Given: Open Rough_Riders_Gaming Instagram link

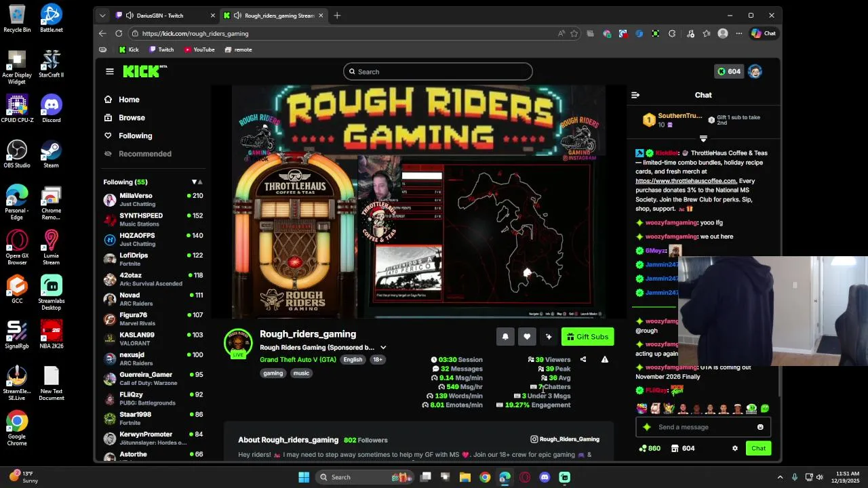Looking at the screenshot, I should (x=565, y=439).
